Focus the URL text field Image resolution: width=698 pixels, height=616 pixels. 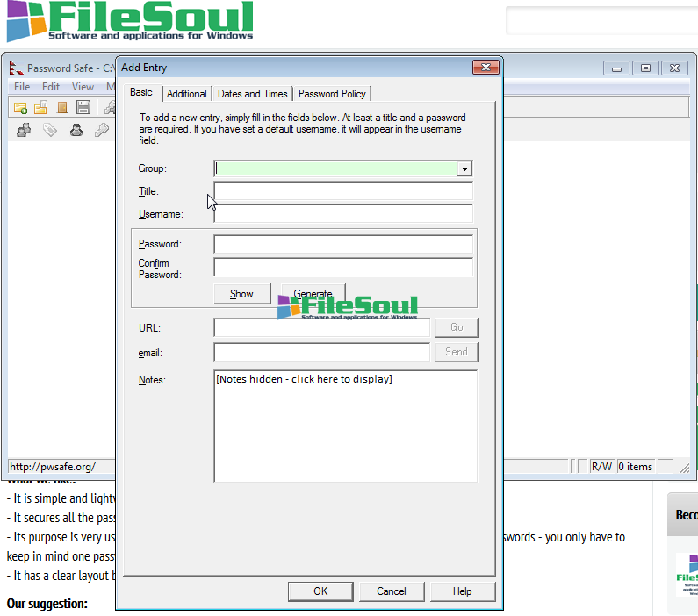[x=321, y=328]
